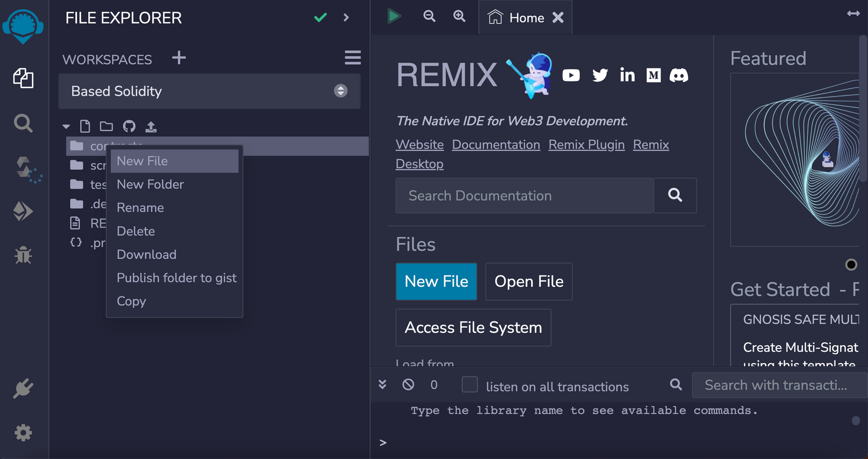Open Deploy & run transactions sidebar icon
This screenshot has width=868, height=459.
click(23, 211)
